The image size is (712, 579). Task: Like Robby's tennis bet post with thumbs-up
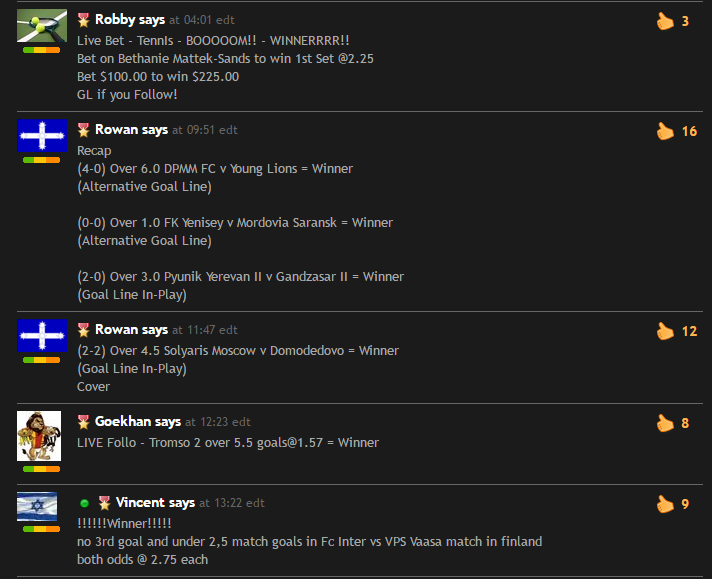click(x=665, y=21)
